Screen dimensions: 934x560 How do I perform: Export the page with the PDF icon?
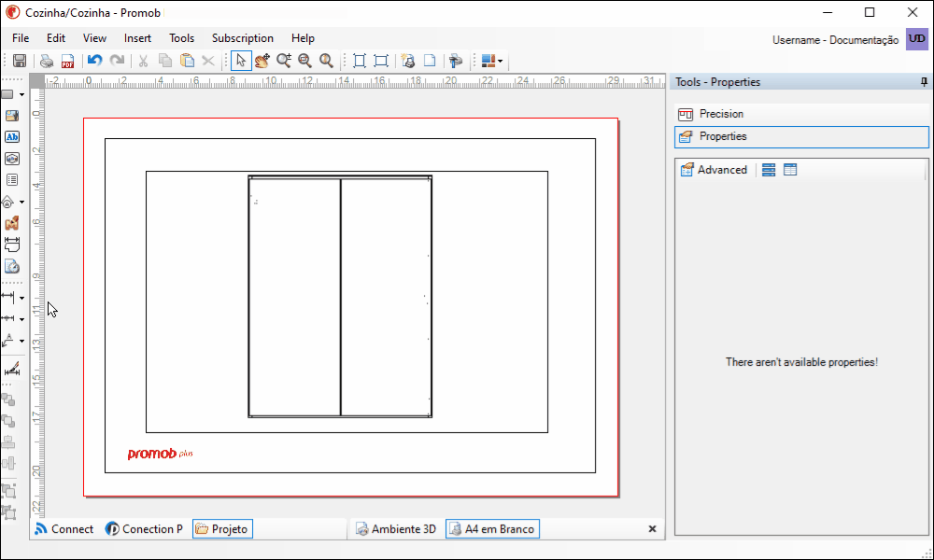[67, 61]
